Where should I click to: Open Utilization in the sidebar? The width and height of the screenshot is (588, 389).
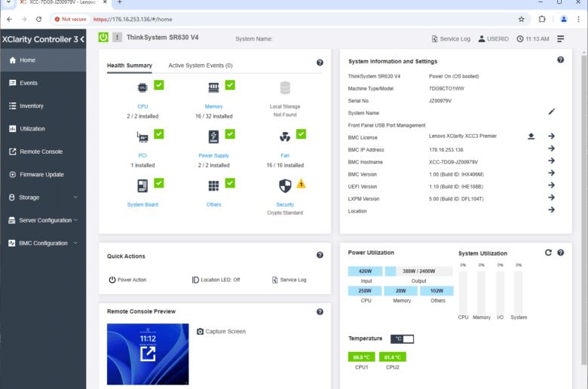[43, 129]
